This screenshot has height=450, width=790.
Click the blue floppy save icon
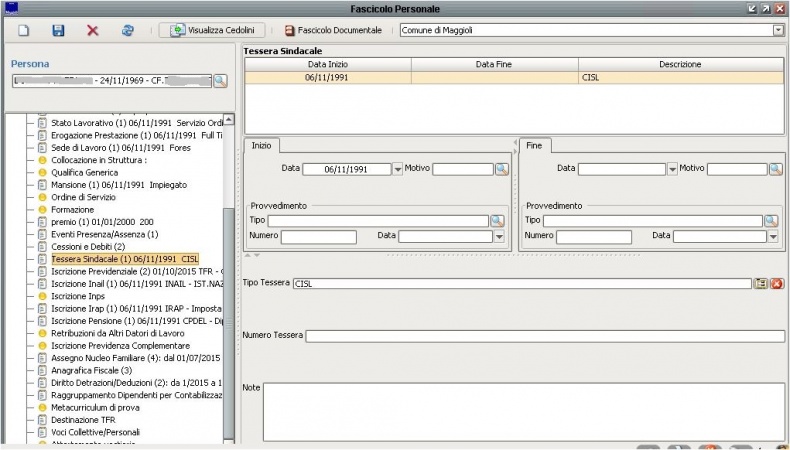tap(58, 31)
